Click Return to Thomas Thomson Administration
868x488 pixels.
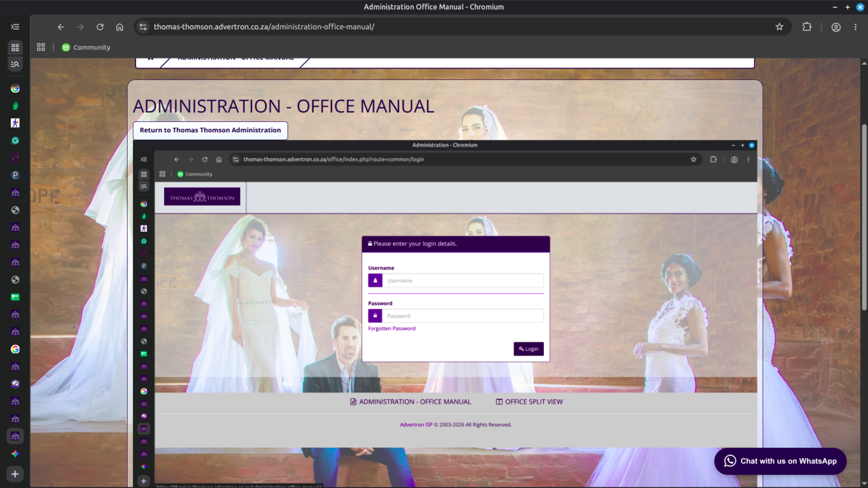[211, 131]
